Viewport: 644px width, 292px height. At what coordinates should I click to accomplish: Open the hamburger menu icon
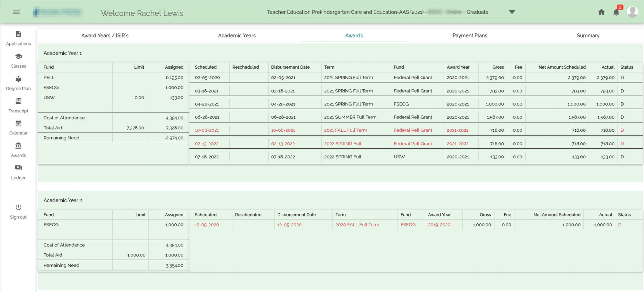coord(16,12)
